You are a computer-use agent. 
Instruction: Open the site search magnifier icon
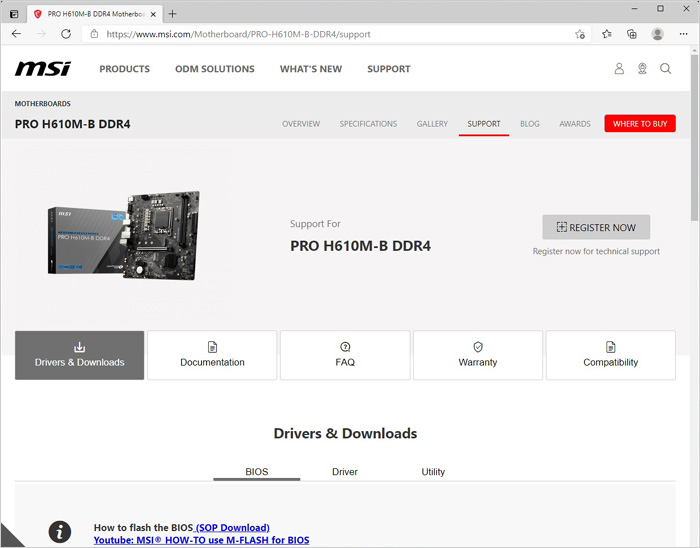pos(666,69)
